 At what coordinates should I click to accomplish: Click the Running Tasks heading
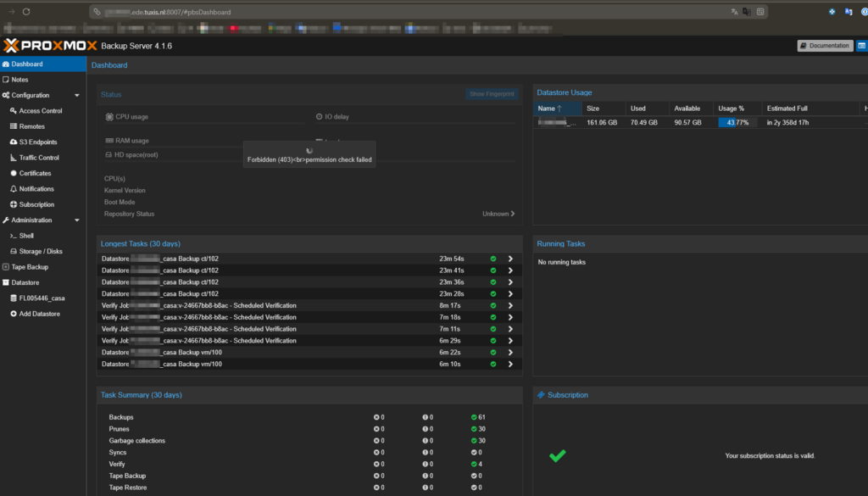pyautogui.click(x=561, y=243)
